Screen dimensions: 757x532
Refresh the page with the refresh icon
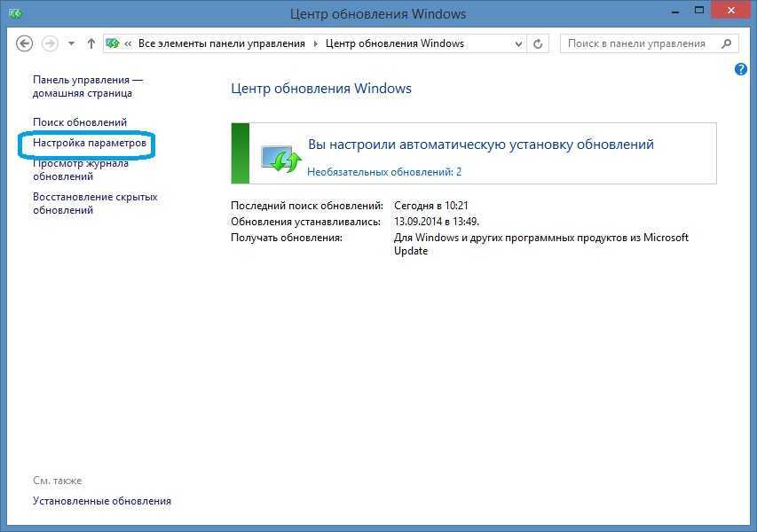tap(538, 44)
